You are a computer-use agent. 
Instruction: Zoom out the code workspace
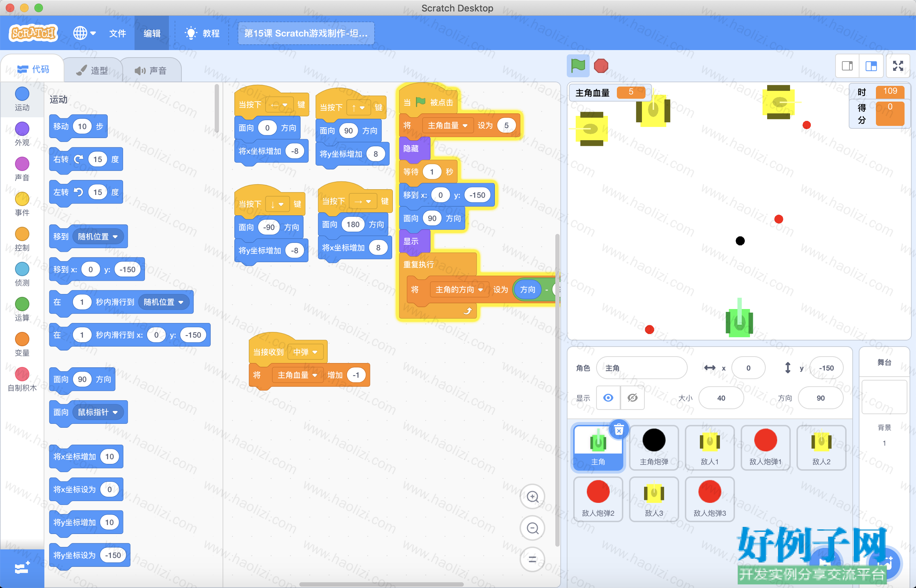point(532,528)
